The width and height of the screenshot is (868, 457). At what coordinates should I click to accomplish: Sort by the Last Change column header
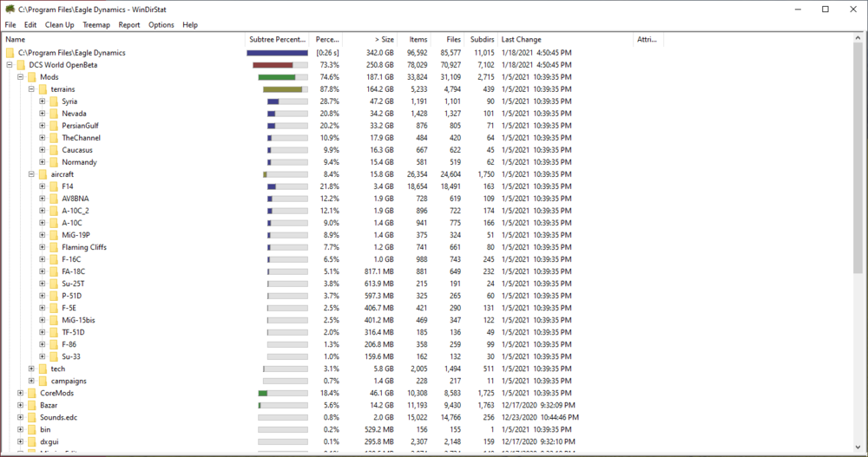565,39
